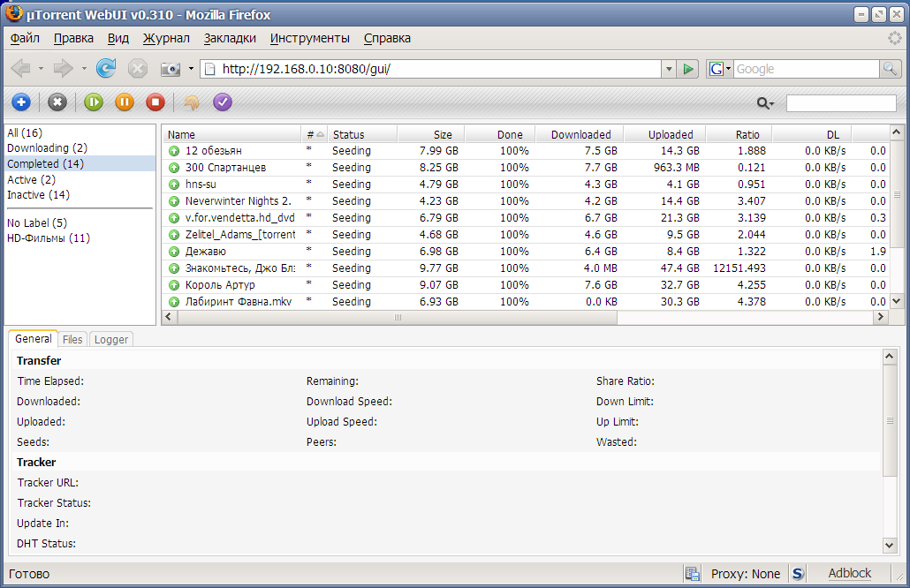The height and width of the screenshot is (588, 910).
Task: Open the Закладки menu
Action: (230, 38)
